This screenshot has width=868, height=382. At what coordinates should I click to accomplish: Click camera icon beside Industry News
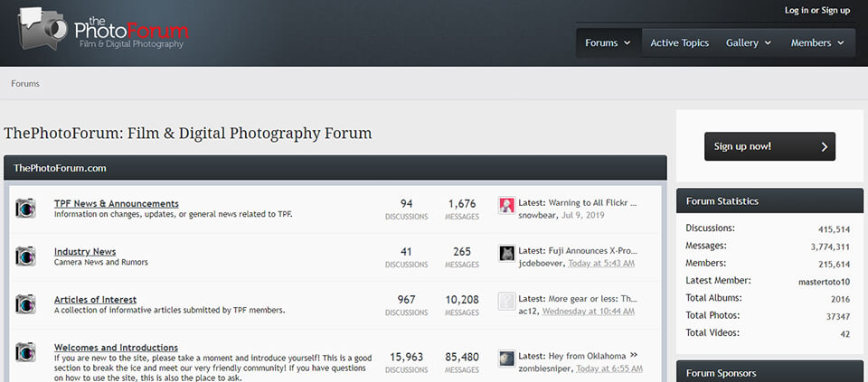click(x=25, y=256)
